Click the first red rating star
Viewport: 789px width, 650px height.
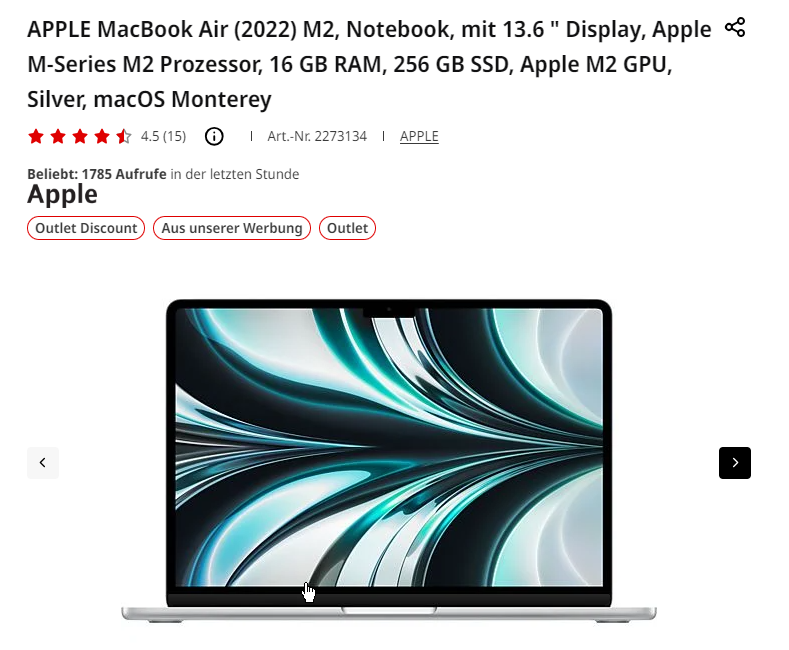click(x=36, y=136)
